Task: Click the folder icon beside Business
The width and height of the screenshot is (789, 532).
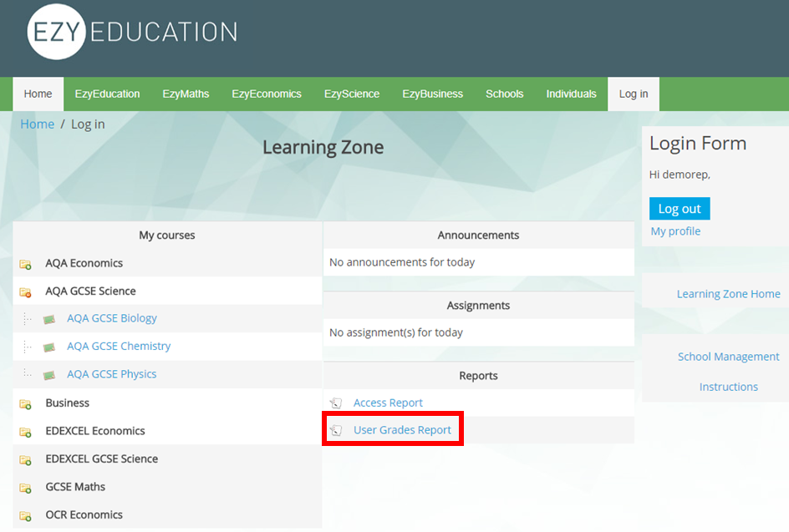Action: point(25,403)
